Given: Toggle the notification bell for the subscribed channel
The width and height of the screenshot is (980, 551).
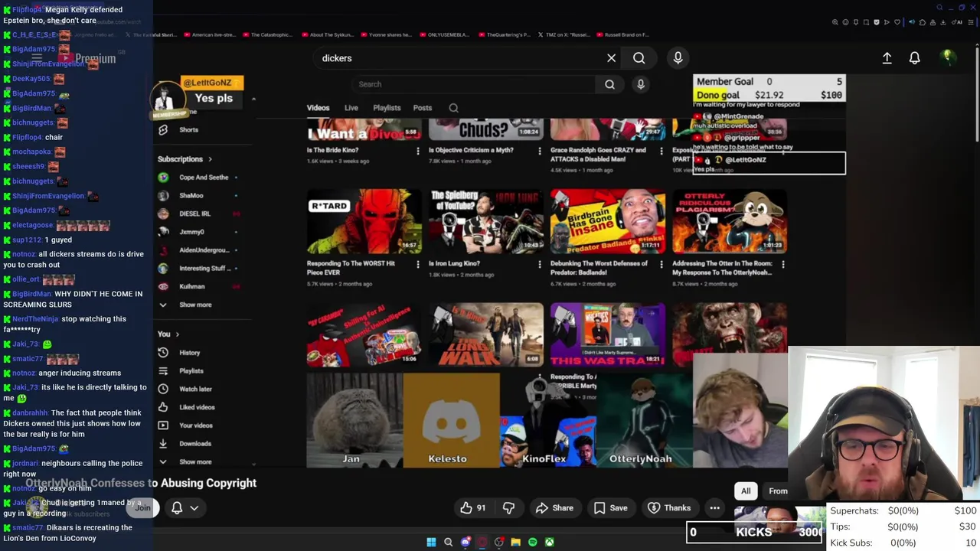Looking at the screenshot, I should pos(177,507).
